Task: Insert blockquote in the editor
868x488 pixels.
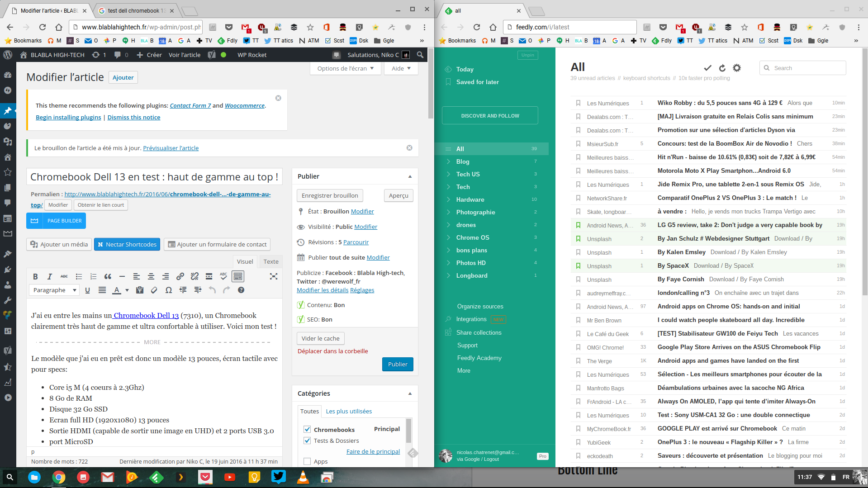Action: coord(108,276)
